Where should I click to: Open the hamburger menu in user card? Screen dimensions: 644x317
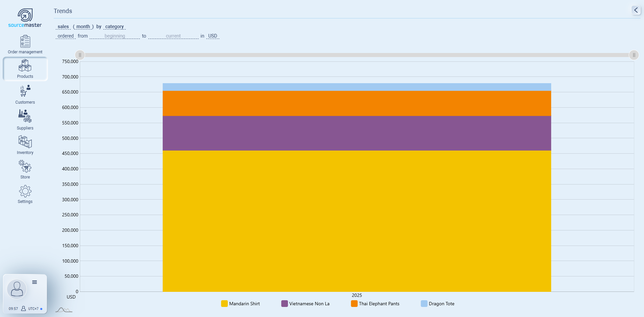point(35,282)
